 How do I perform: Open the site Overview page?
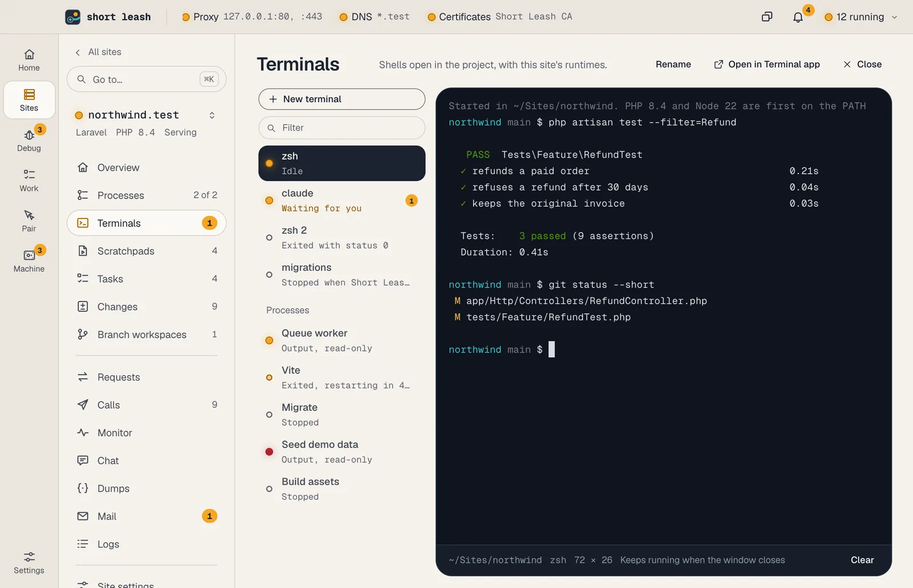click(x=147, y=168)
